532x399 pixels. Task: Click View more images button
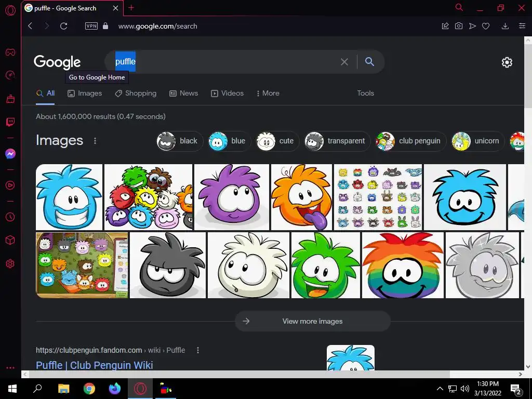312,321
